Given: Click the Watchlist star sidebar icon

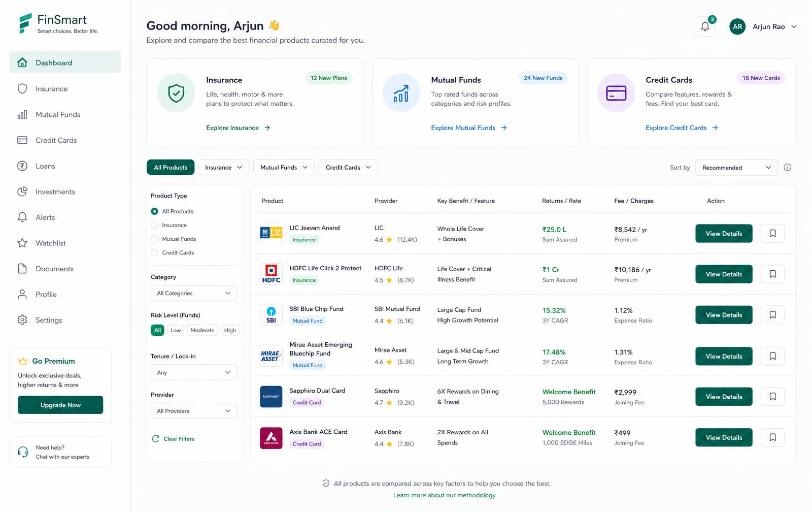Looking at the screenshot, I should click(x=22, y=243).
